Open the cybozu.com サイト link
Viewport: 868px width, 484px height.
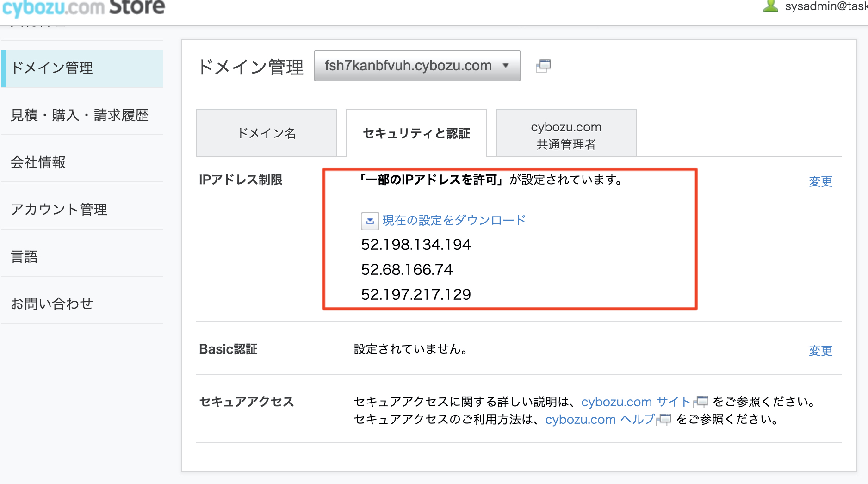tap(635, 402)
